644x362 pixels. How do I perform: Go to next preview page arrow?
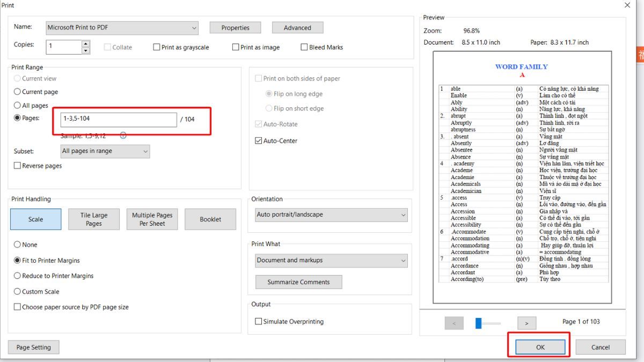(x=526, y=323)
